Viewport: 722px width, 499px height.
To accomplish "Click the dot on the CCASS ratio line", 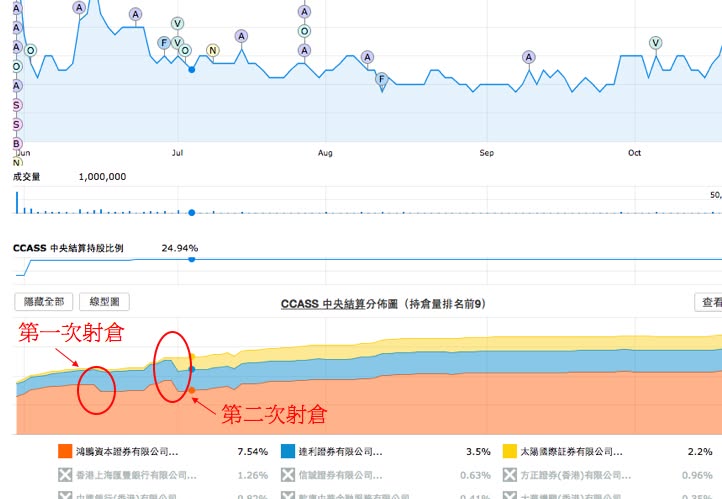I will pyautogui.click(x=192, y=260).
